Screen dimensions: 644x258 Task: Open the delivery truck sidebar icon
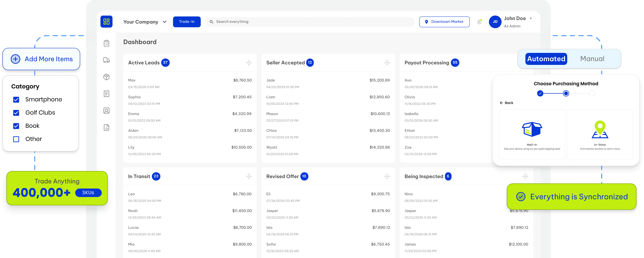point(106,60)
